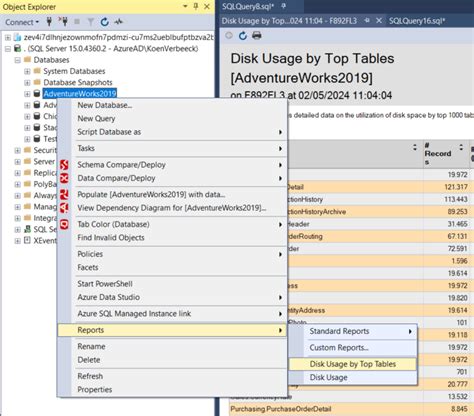Sort by the # Records column arrows

click(461, 147)
